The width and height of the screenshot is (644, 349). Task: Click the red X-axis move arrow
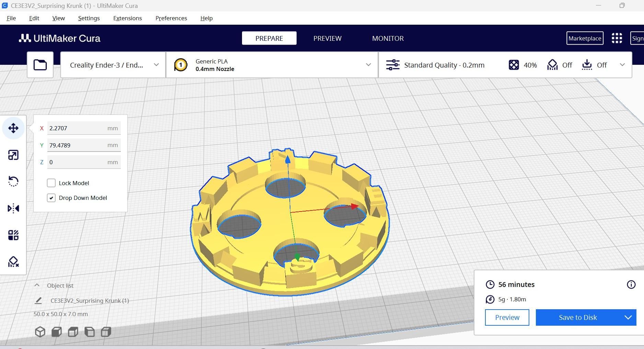(354, 206)
